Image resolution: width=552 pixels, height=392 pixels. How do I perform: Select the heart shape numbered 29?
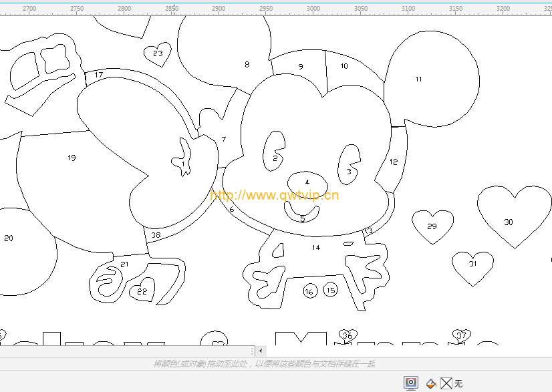pos(432,226)
